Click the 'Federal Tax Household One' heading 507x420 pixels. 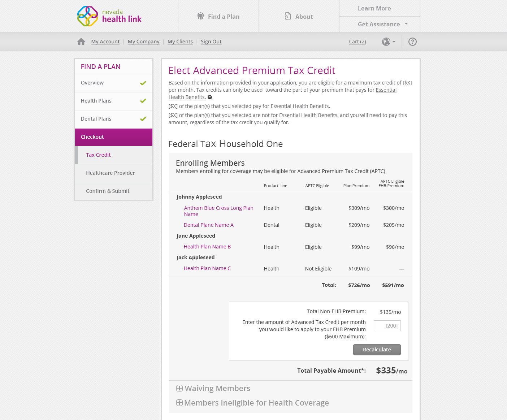tap(226, 144)
